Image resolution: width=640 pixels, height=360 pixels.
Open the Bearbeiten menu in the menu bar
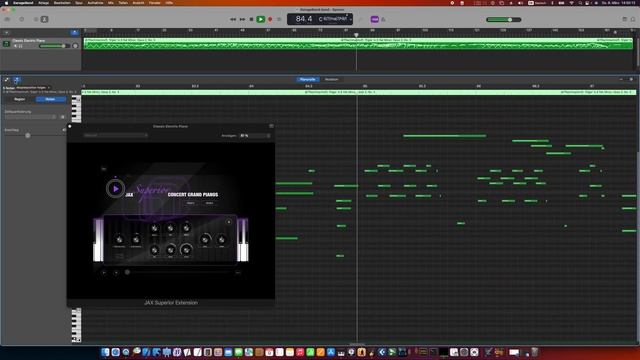[x=62, y=2]
